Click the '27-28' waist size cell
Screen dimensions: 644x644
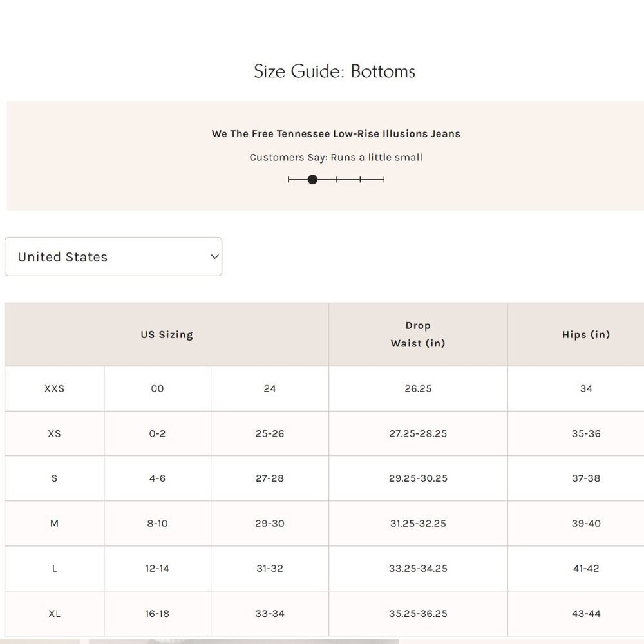(270, 478)
